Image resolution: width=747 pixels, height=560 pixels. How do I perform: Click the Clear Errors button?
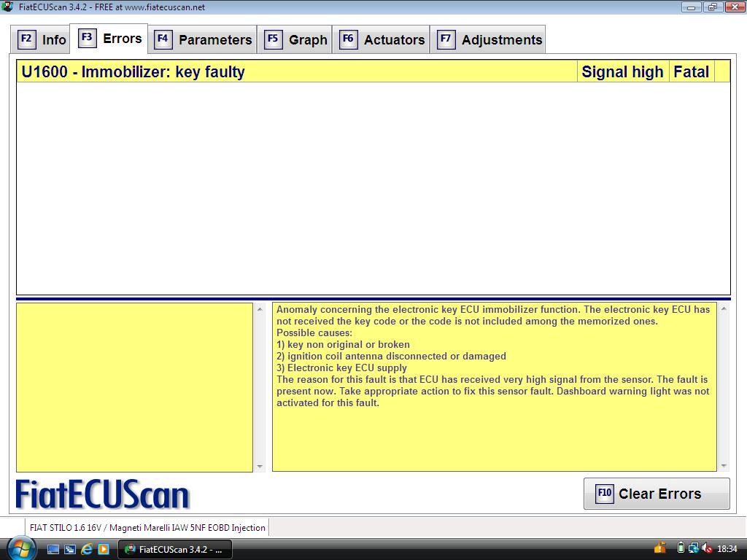click(x=657, y=494)
